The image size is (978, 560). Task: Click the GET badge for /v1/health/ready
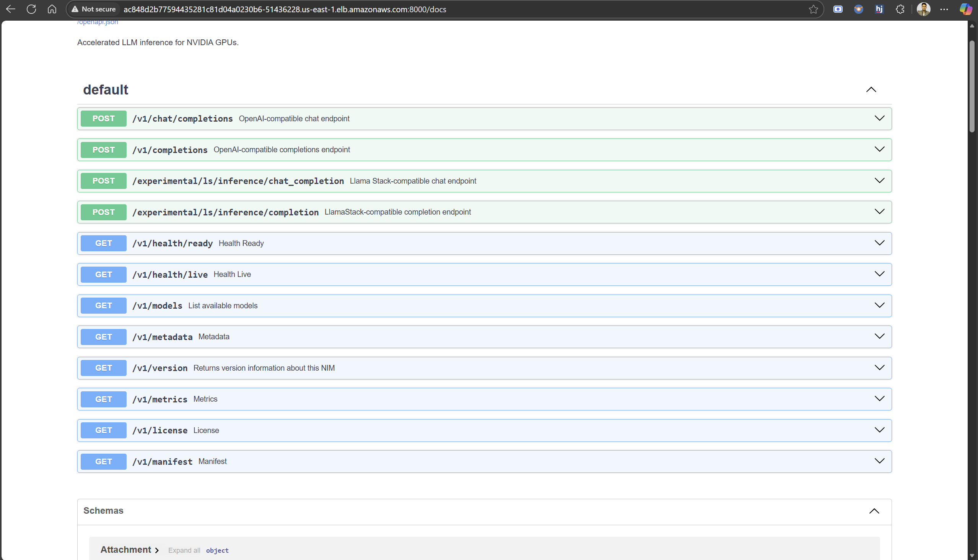pos(103,243)
